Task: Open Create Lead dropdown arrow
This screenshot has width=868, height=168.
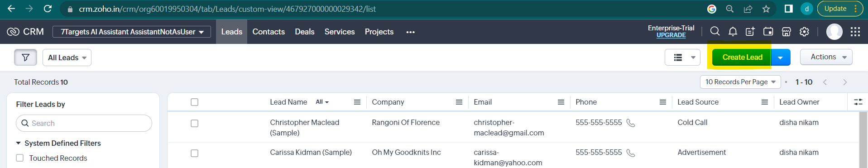Action: click(x=781, y=58)
